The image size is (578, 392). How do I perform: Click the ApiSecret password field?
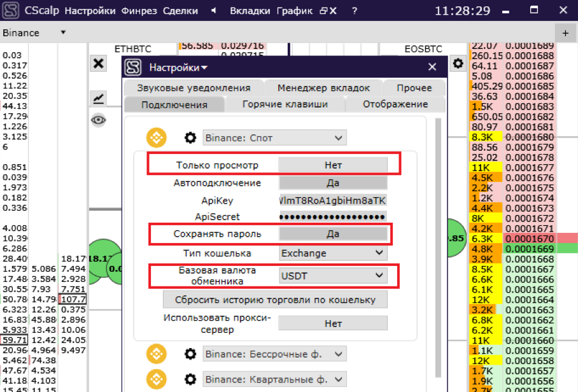[x=333, y=216]
